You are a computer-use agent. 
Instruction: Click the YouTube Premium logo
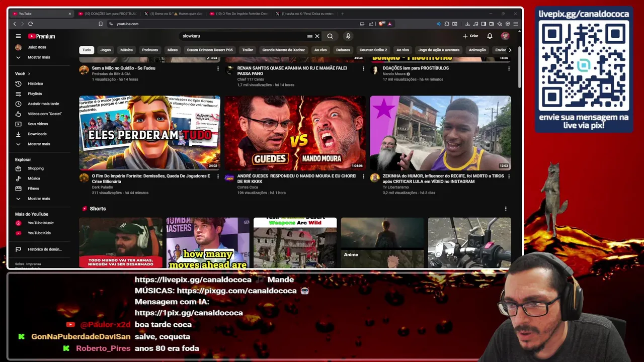pyautogui.click(x=41, y=36)
